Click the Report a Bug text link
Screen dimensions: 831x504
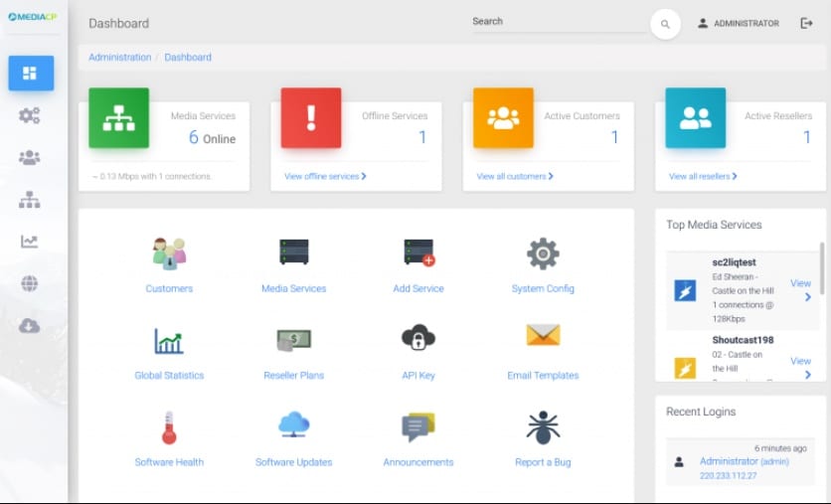pyautogui.click(x=543, y=462)
